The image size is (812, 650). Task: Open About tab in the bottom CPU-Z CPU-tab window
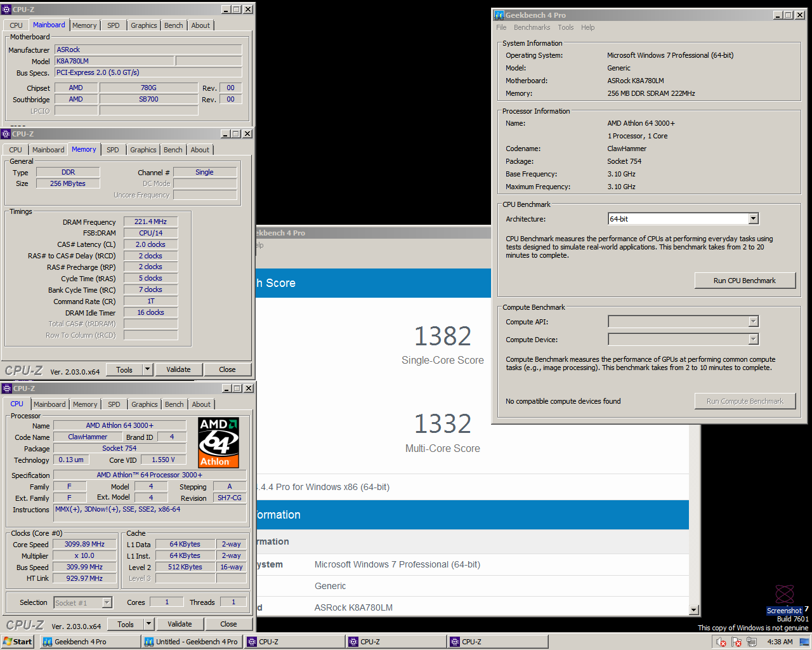coord(201,404)
